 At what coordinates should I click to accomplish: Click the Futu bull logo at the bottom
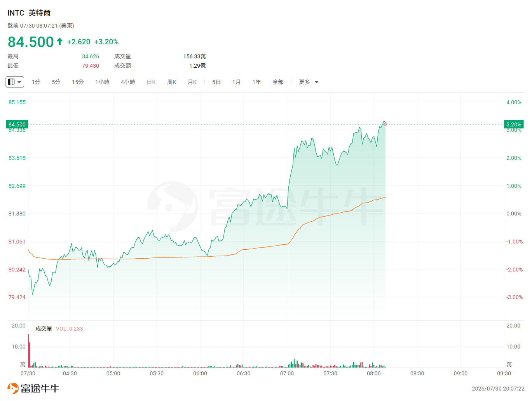(13, 388)
